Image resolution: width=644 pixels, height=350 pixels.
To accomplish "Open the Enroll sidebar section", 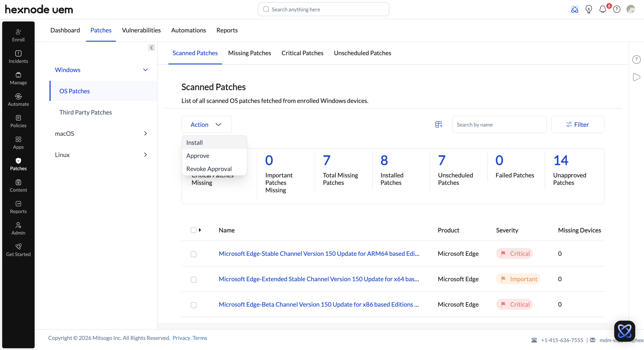I will 18,35.
